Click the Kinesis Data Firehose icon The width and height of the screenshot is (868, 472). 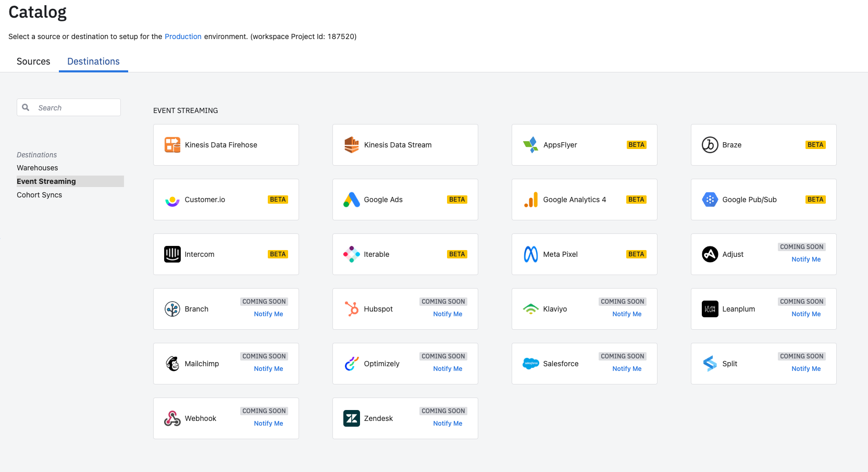click(172, 145)
